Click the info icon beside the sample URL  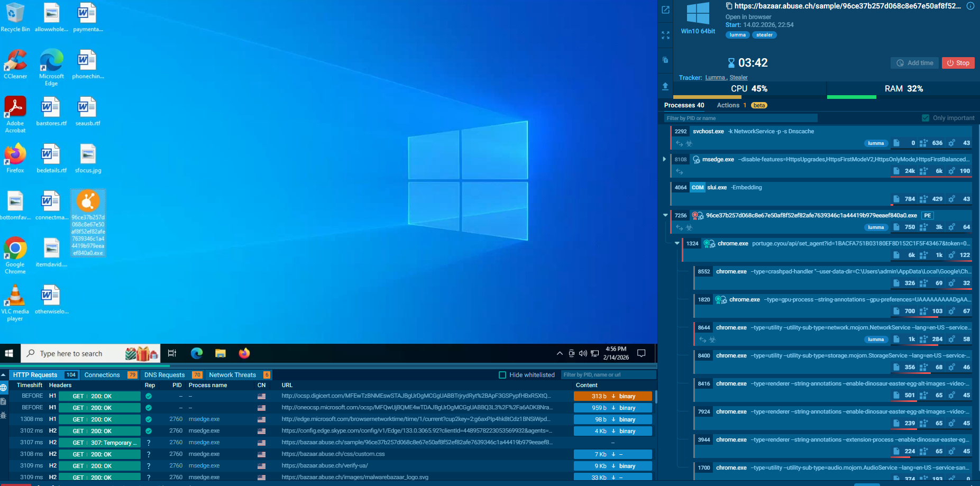point(970,6)
